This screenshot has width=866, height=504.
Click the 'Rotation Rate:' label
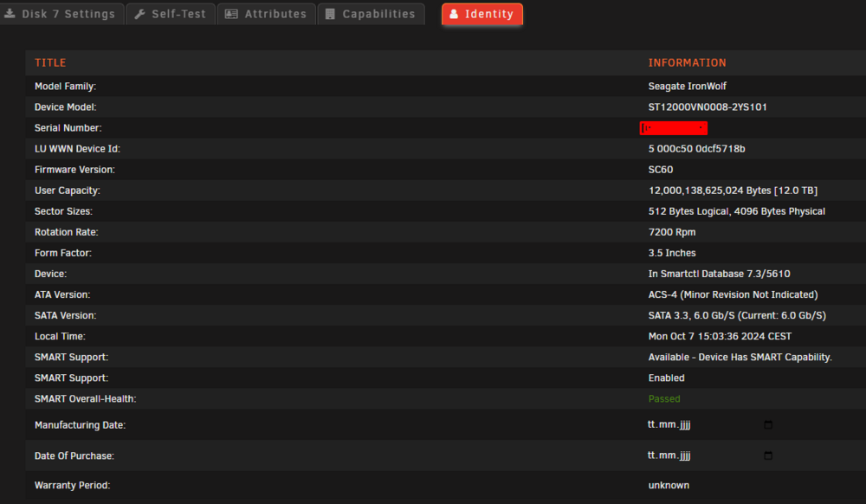point(67,232)
